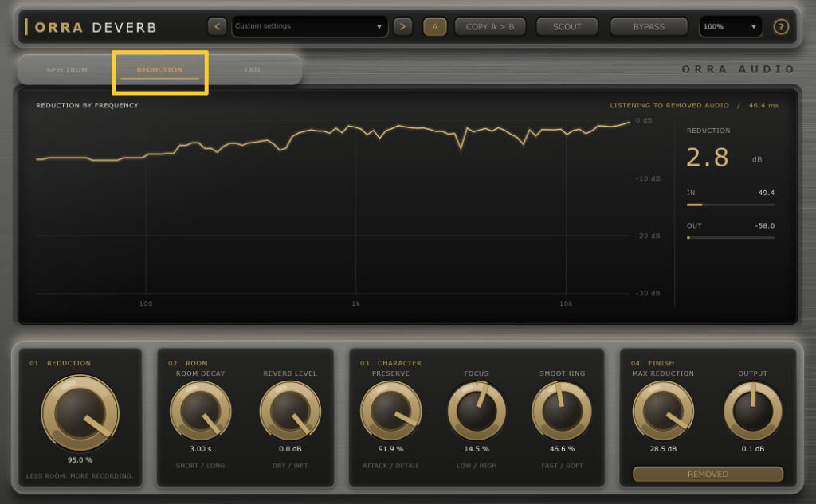Click the -49.4 input level value
This screenshot has width=816, height=504.
[x=764, y=193]
